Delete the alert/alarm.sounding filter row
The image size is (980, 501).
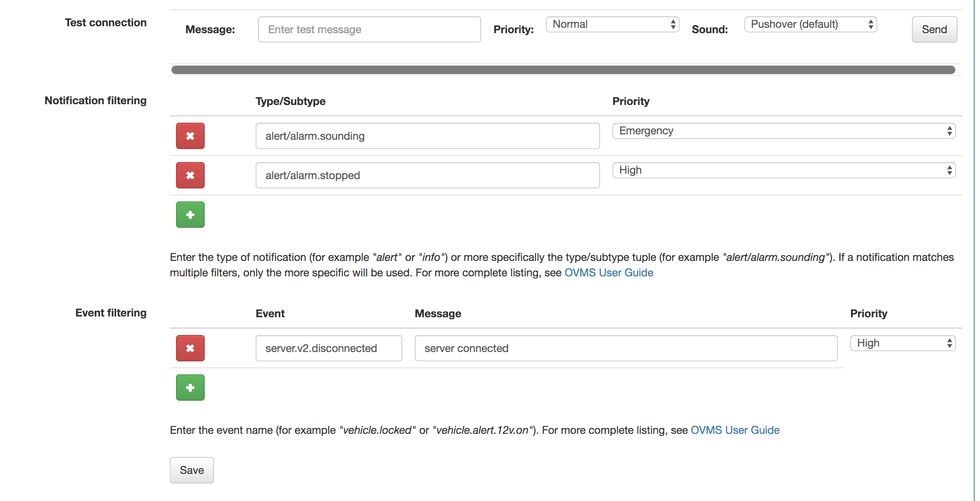(x=190, y=136)
